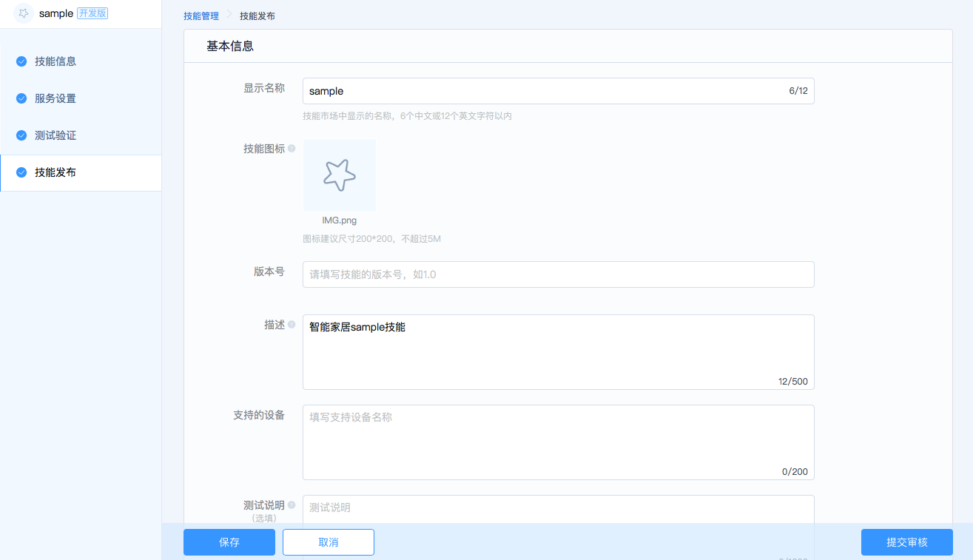Click breadcrumb arrow separator icon
This screenshot has width=973, height=560.
point(229,16)
